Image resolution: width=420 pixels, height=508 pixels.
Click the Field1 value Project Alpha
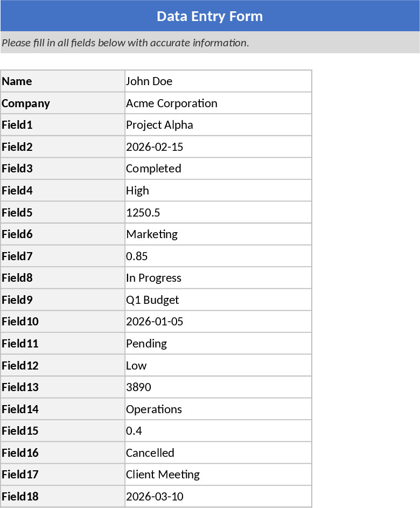coord(218,125)
